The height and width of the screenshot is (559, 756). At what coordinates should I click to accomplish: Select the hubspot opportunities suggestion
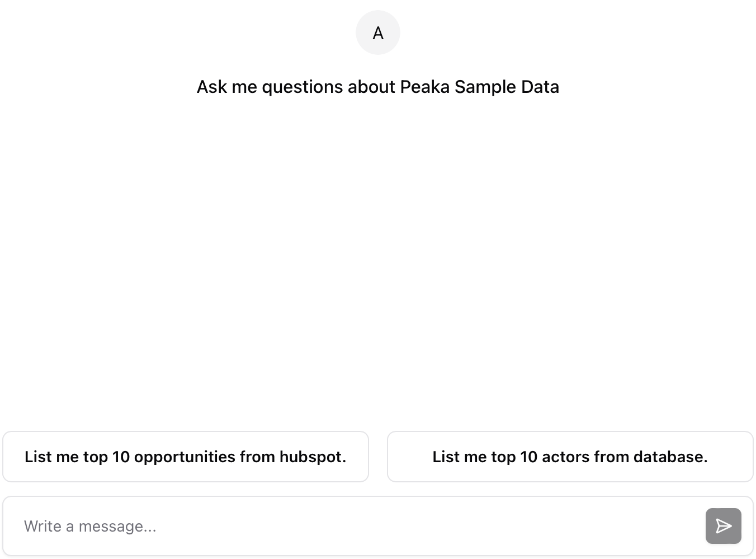coord(186,457)
